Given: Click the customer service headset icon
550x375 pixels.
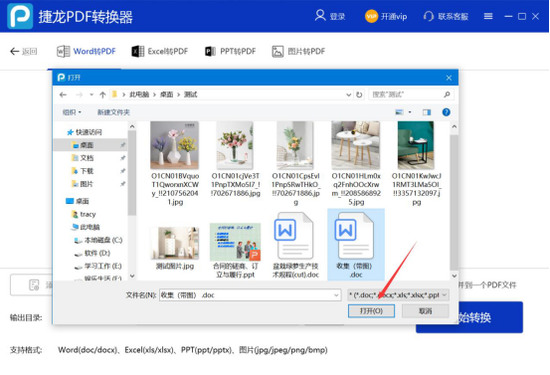Looking at the screenshot, I should (x=428, y=16).
